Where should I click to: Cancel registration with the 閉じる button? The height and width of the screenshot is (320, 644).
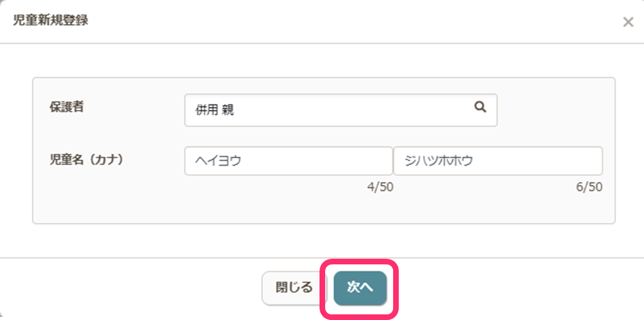coord(294,287)
